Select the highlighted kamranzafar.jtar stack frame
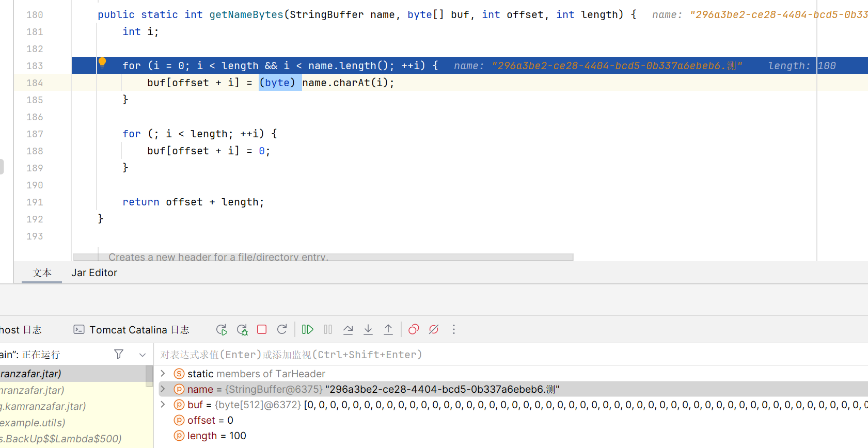Image resolution: width=868 pixels, height=448 pixels. click(x=73, y=373)
